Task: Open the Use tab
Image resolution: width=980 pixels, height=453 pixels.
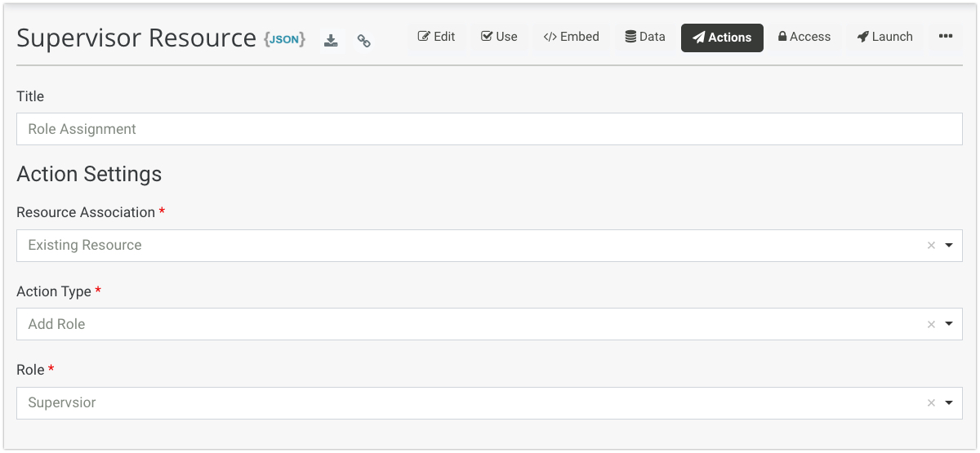Action: tap(499, 37)
